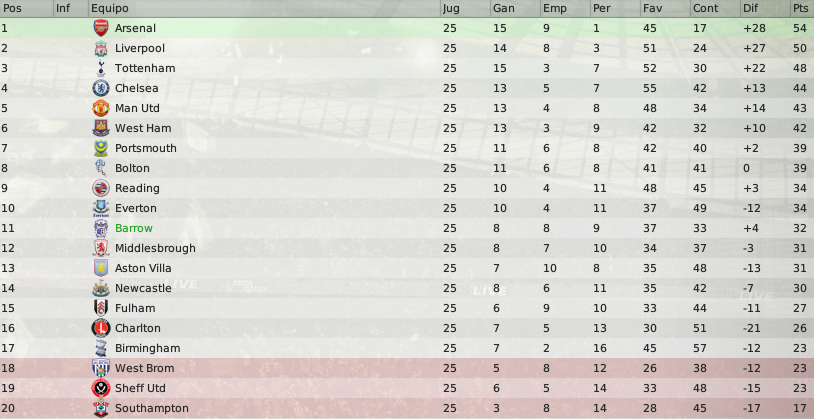Viewport: 814px width, 419px height.
Task: Click the Newcastle crest icon
Action: (101, 288)
